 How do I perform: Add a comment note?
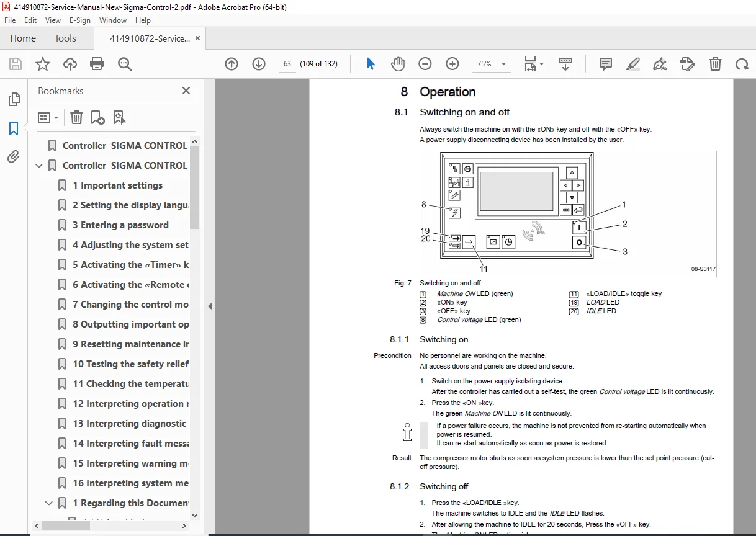point(606,64)
